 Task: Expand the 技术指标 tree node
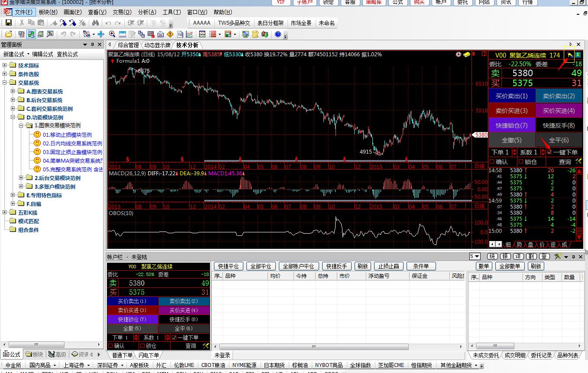point(5,65)
